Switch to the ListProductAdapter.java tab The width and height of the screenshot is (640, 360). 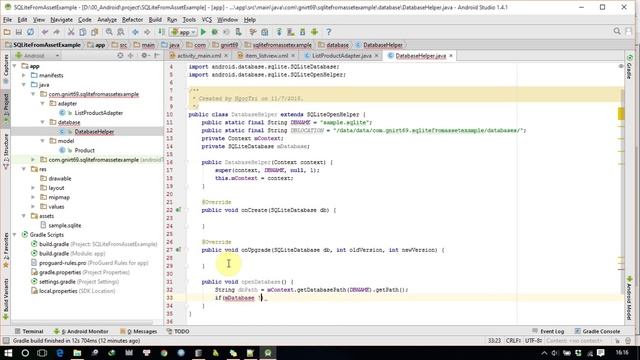coord(342,56)
